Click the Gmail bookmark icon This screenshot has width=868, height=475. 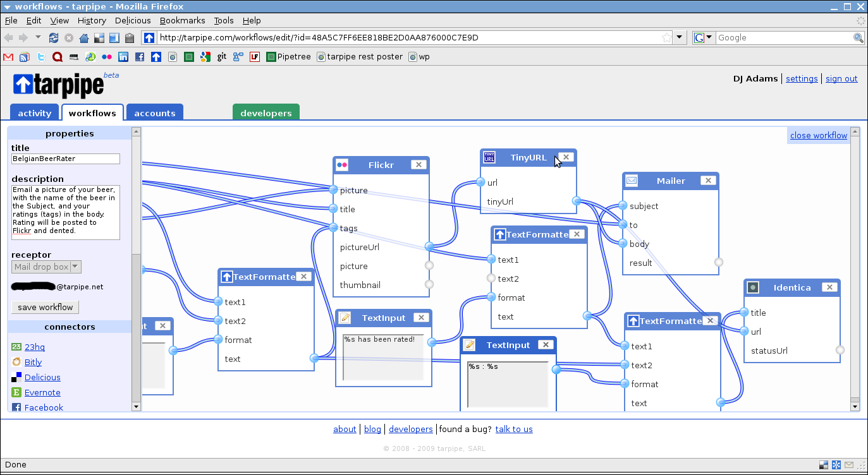click(x=8, y=57)
